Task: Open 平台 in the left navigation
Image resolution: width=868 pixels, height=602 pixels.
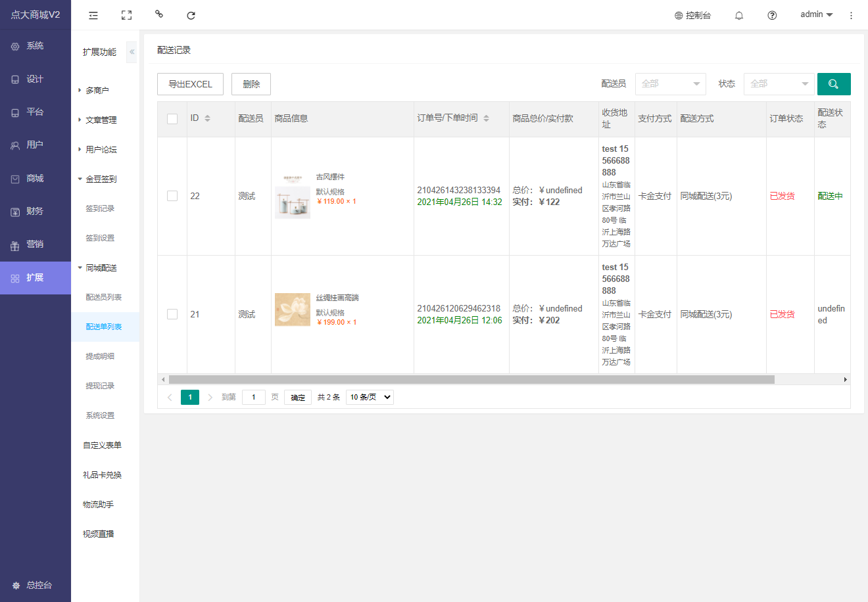Action: pyautogui.click(x=36, y=112)
